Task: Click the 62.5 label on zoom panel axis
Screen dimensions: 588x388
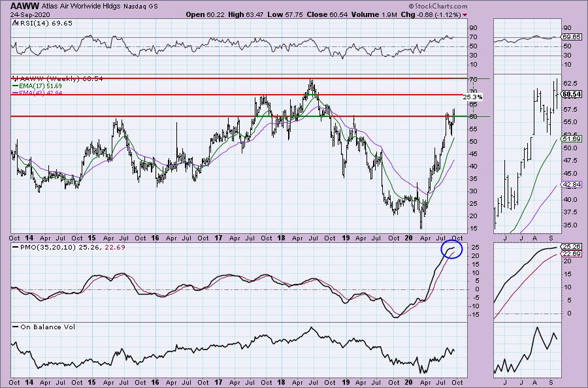Action: (570, 83)
